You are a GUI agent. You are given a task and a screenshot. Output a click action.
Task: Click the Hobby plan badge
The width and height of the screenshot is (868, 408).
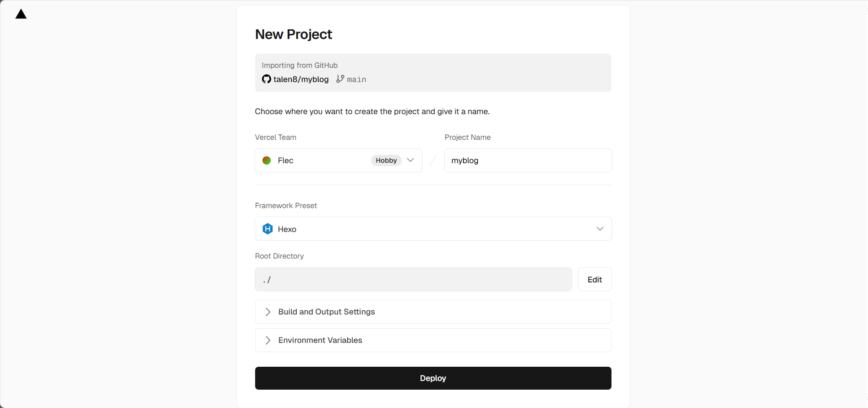click(386, 160)
